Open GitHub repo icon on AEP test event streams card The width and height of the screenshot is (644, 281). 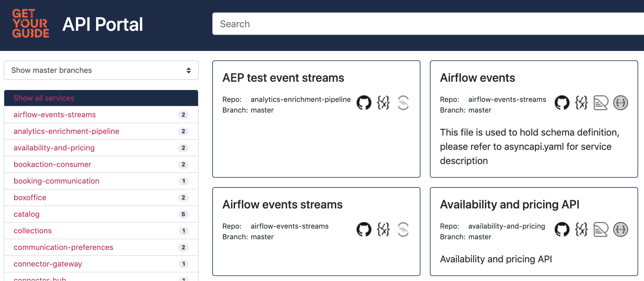coord(364,103)
